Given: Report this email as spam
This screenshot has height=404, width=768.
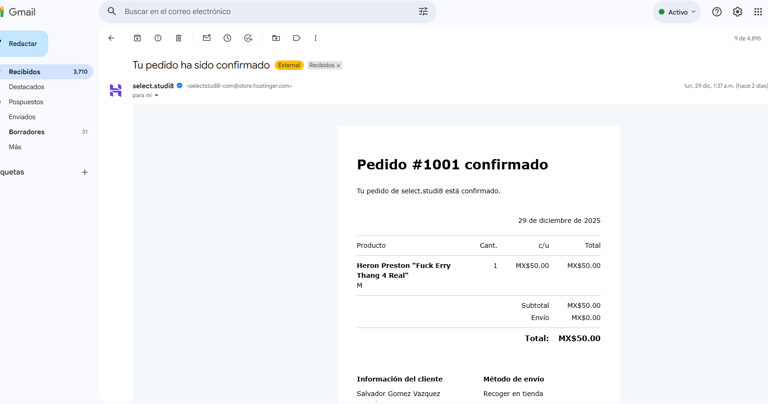Looking at the screenshot, I should point(158,38).
